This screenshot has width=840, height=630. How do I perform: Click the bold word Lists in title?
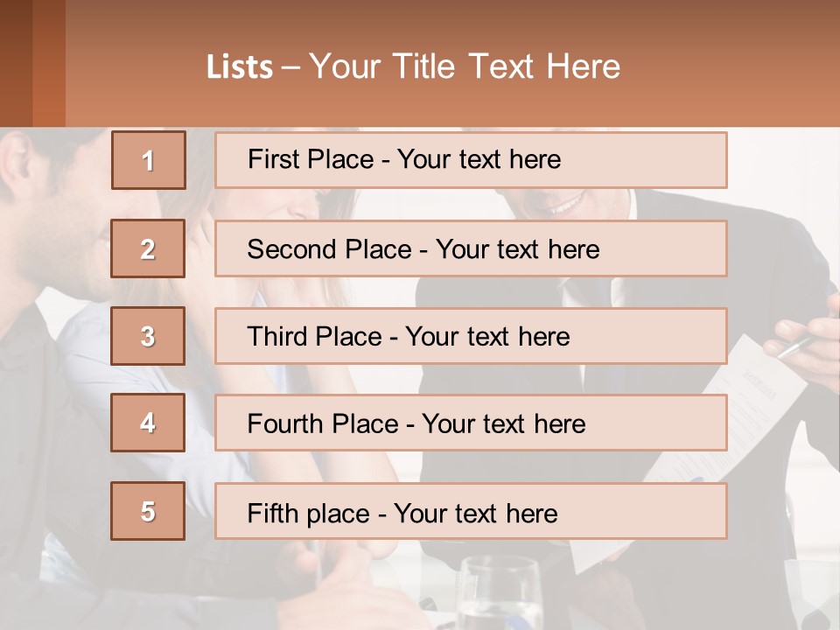coord(240,66)
